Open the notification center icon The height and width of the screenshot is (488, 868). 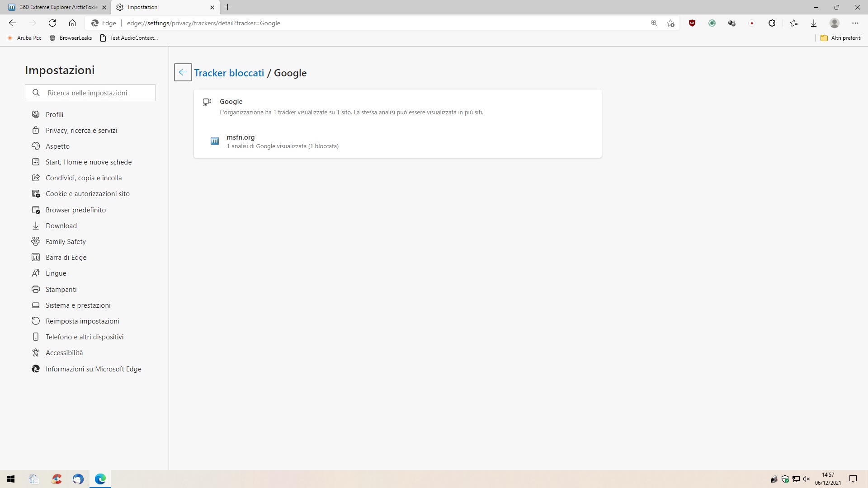(853, 479)
